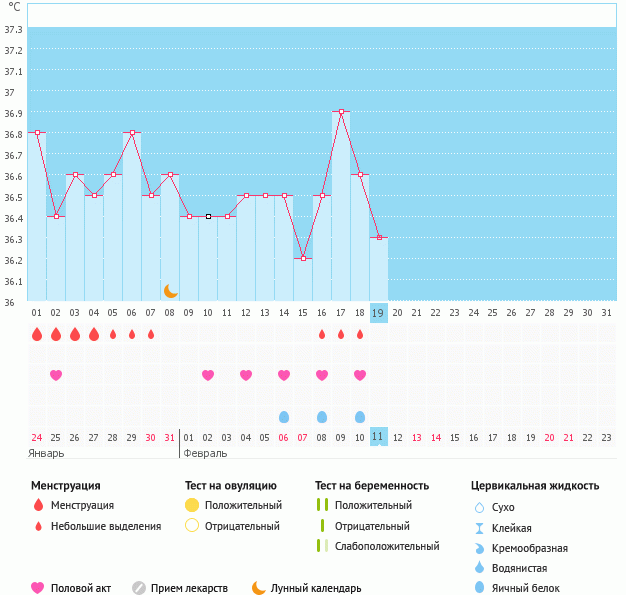Click the lowest temperature point on day 15

click(303, 258)
